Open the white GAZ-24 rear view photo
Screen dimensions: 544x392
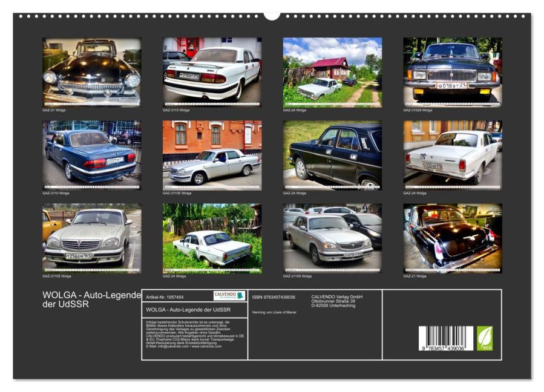click(x=453, y=155)
